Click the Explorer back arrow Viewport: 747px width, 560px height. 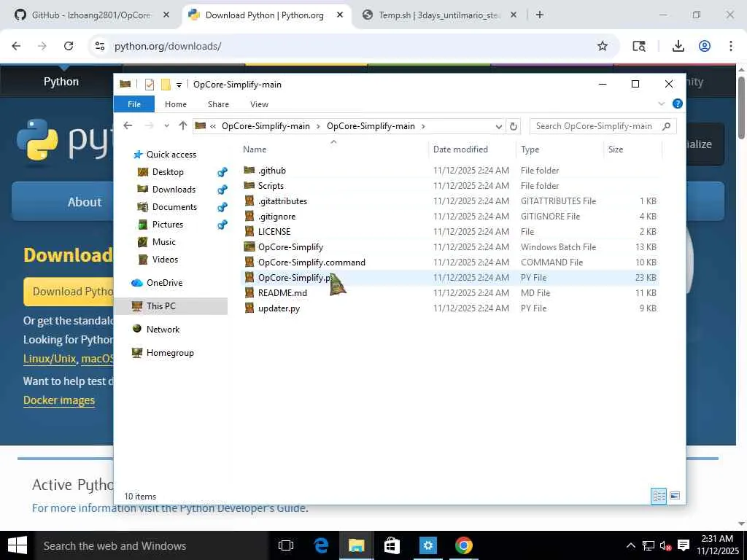tap(128, 125)
